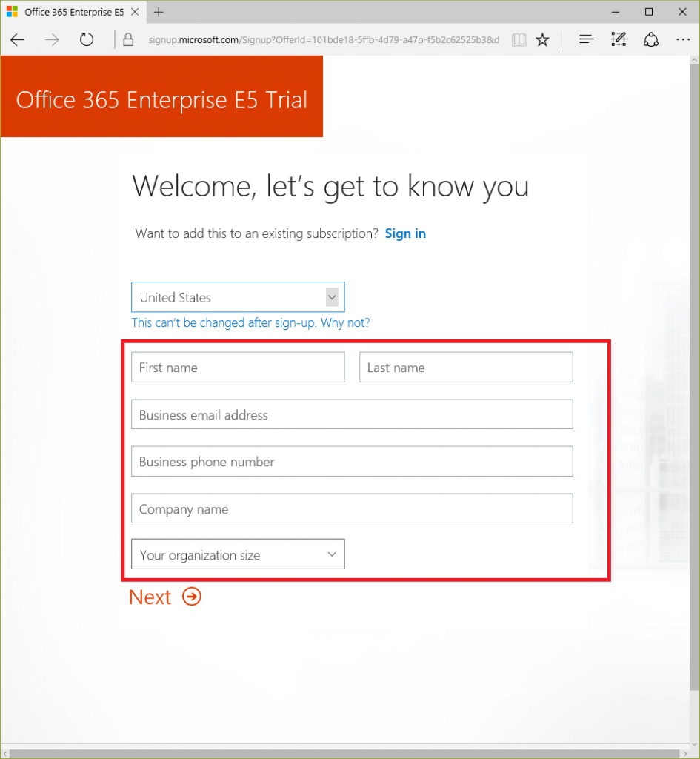Expand Your organization size dropdown
The width and height of the screenshot is (700, 759).
click(238, 554)
